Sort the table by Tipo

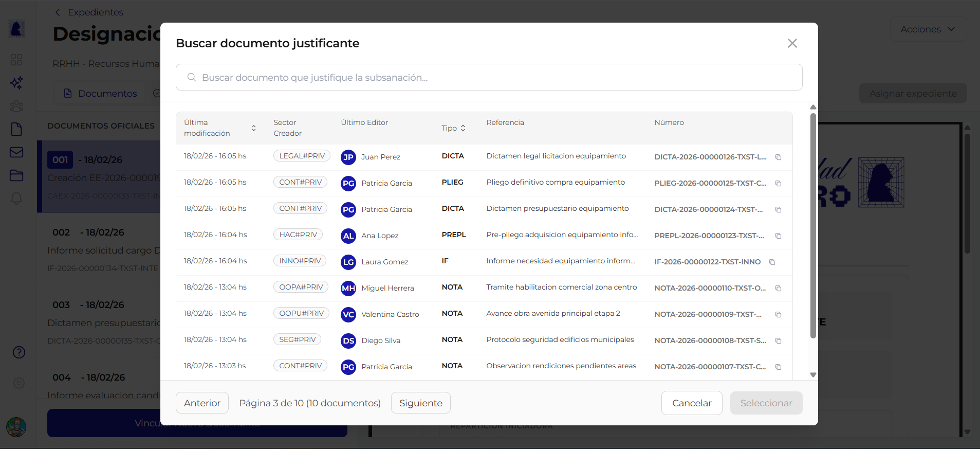coord(463,128)
